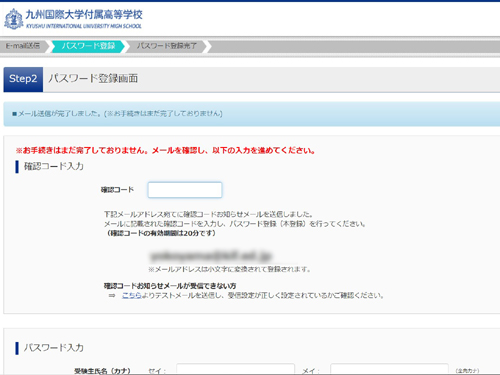Click the red お手続きはまだ完了しておりません warning
This screenshot has height=375, width=500.
coord(165,151)
